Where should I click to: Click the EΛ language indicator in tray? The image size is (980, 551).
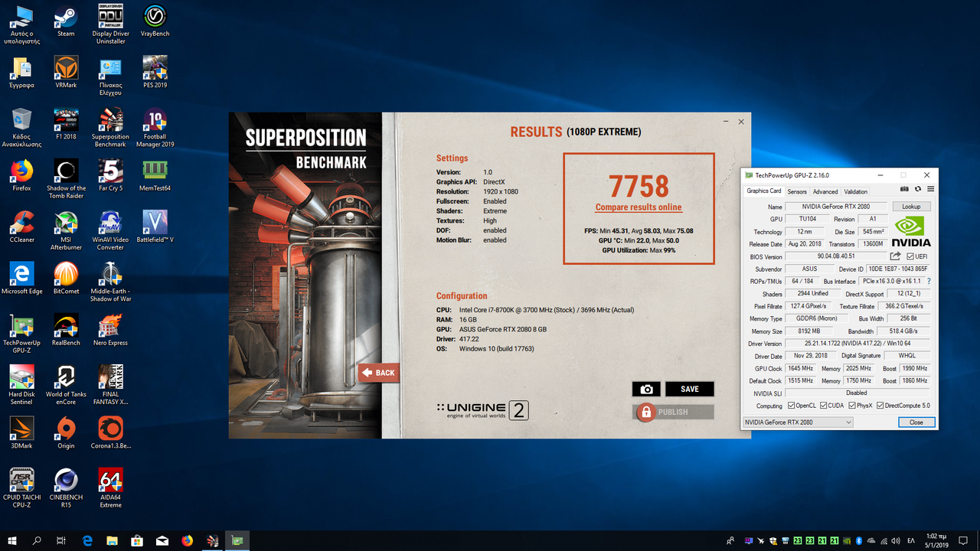(x=910, y=540)
